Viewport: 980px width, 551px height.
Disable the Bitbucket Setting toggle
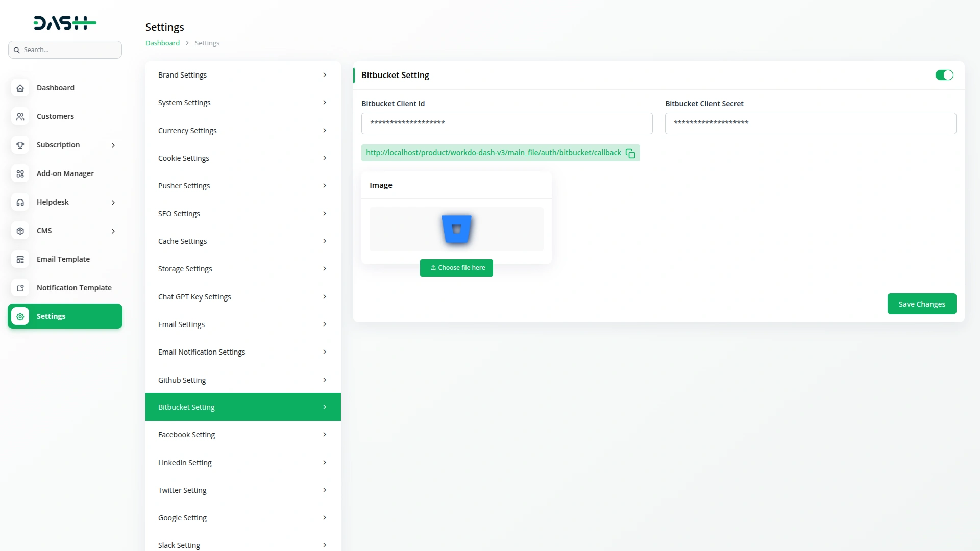(944, 75)
